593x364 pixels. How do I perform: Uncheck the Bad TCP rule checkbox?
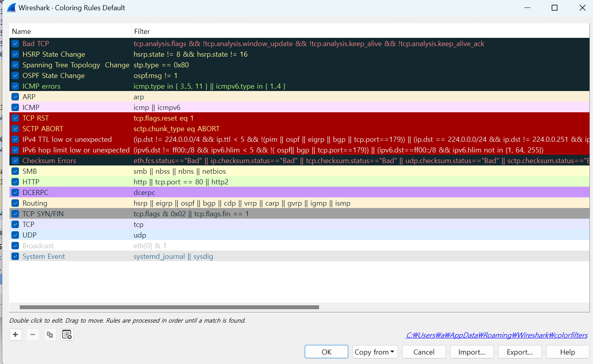point(15,44)
